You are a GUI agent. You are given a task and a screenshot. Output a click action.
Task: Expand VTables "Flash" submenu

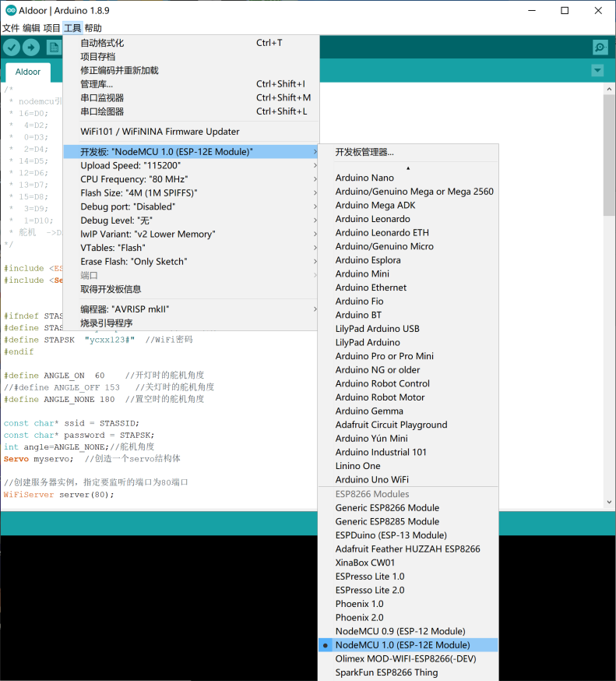click(x=192, y=248)
